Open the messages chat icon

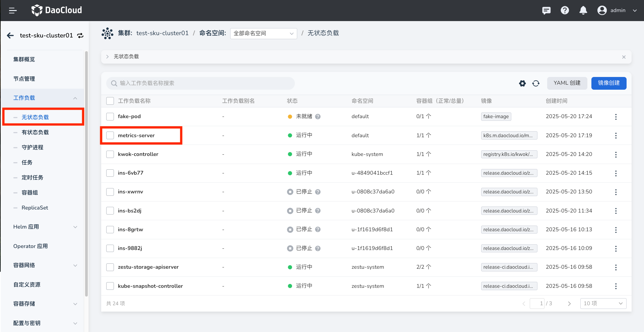click(x=546, y=10)
